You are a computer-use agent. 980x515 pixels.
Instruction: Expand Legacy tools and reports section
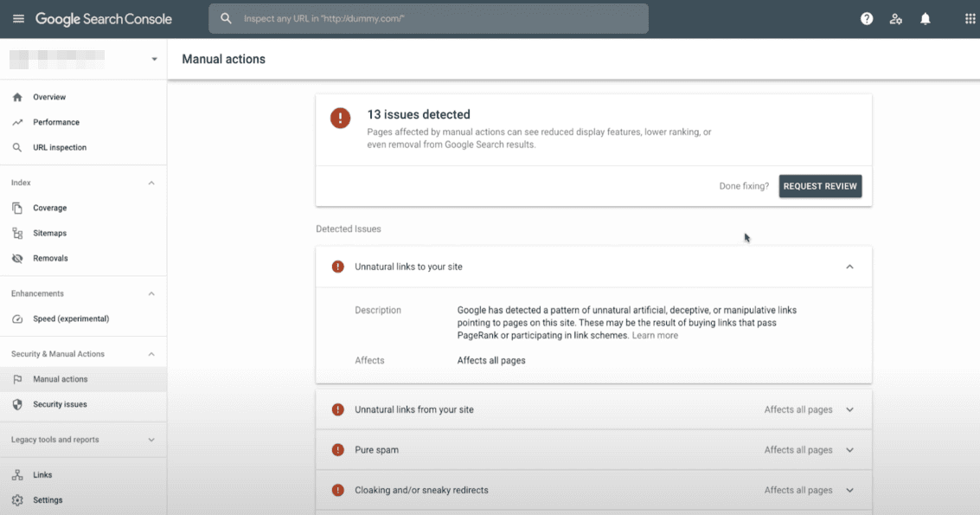[151, 440]
